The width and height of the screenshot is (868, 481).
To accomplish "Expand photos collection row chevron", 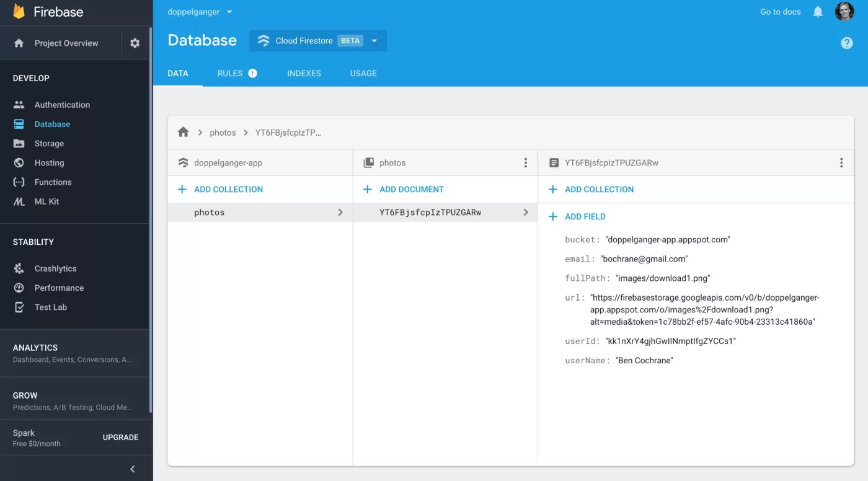I will point(340,212).
